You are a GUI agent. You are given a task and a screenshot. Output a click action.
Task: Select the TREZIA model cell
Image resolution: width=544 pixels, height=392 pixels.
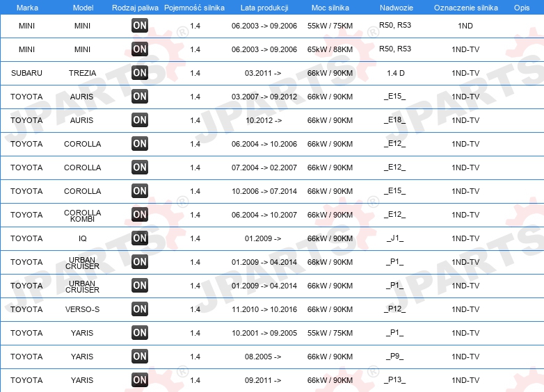(82, 73)
